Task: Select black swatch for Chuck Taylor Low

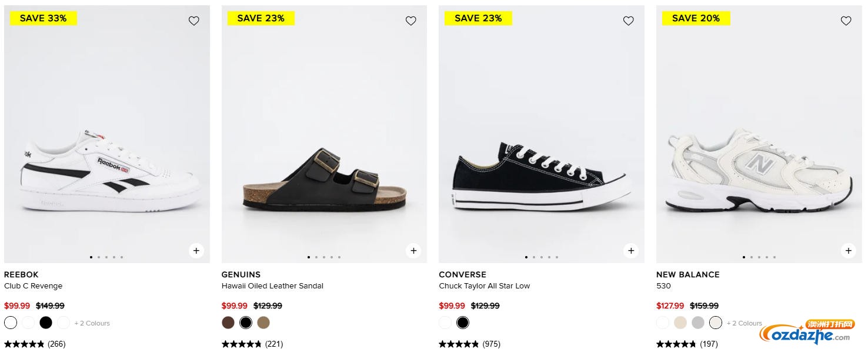Action: click(x=463, y=323)
